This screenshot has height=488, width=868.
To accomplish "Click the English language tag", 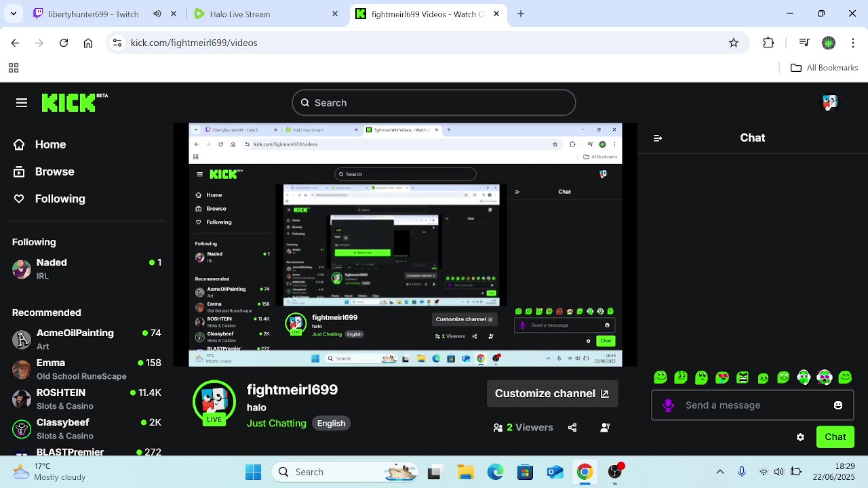I will [x=331, y=424].
